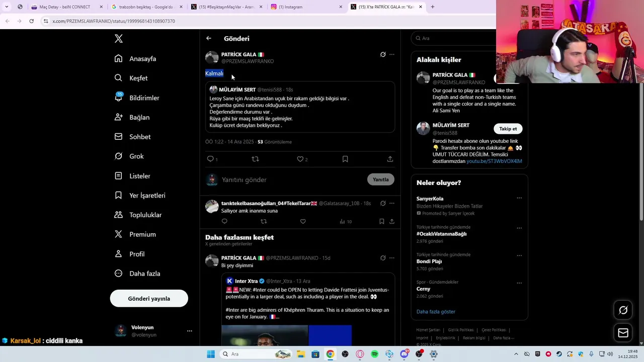Open Premium in the sidebar
The image size is (644, 362).
135,234
